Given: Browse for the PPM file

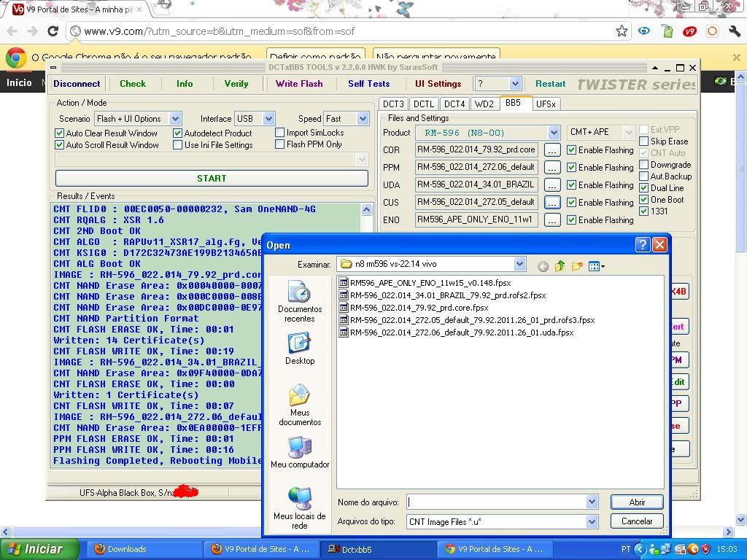Looking at the screenshot, I should click(552, 168).
